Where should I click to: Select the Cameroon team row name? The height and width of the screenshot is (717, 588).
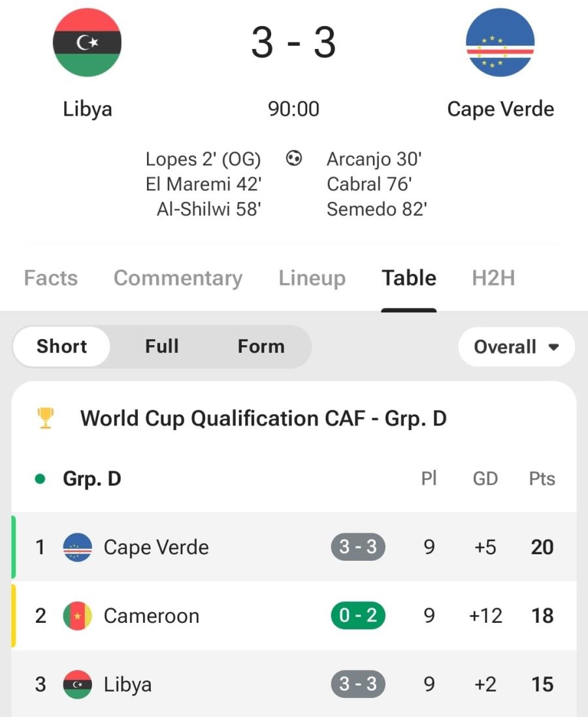coord(152,616)
